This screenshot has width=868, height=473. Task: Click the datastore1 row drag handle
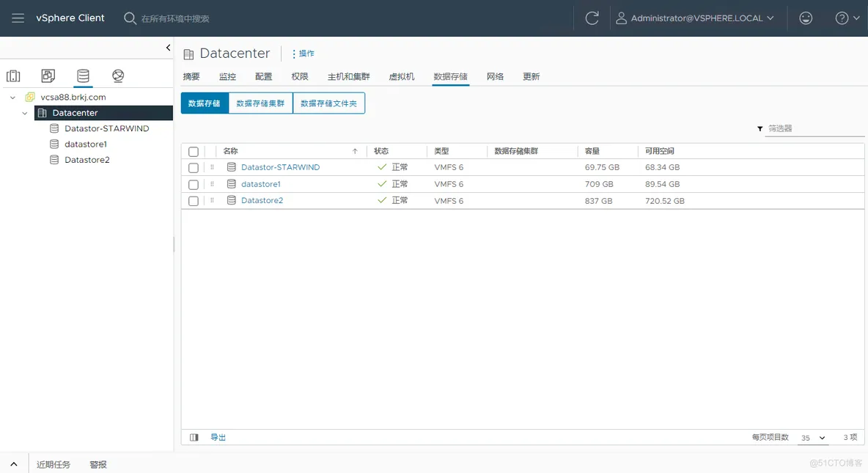pyautogui.click(x=212, y=184)
